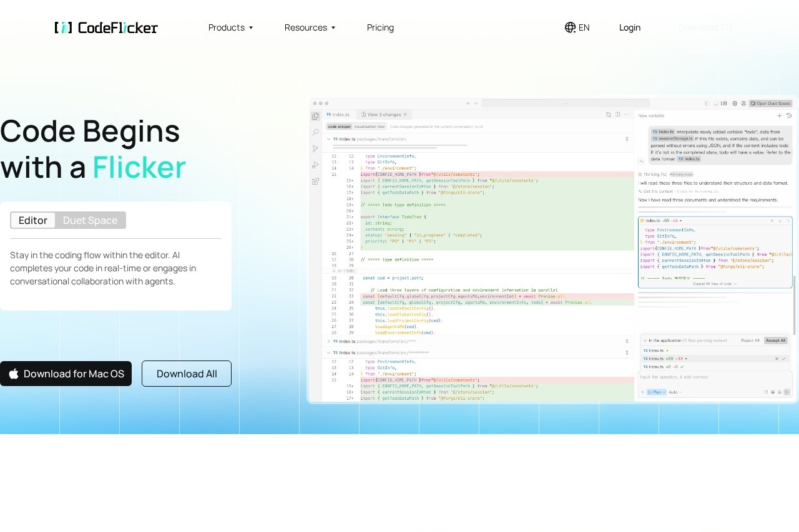Screen dimensions: 799x532
Task: Select index.ts +8 -6 pending file
Action: tap(715, 367)
